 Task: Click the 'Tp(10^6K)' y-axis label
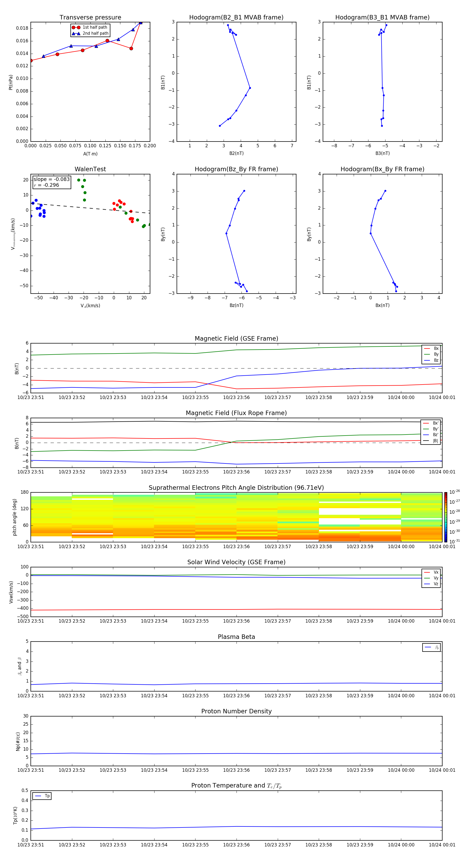tap(15, 815)
